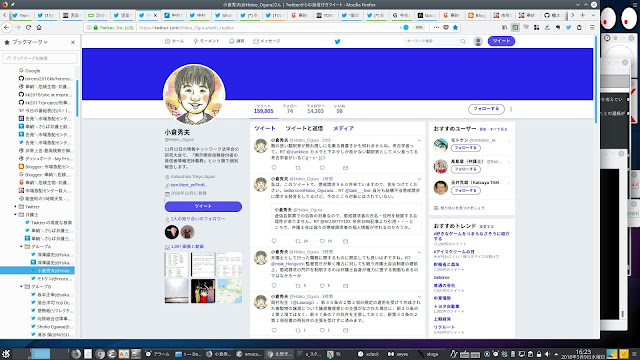The height and width of the screenshot is (360, 640).
Task: Click the ツイート button in the top navigation
Action: [501, 41]
